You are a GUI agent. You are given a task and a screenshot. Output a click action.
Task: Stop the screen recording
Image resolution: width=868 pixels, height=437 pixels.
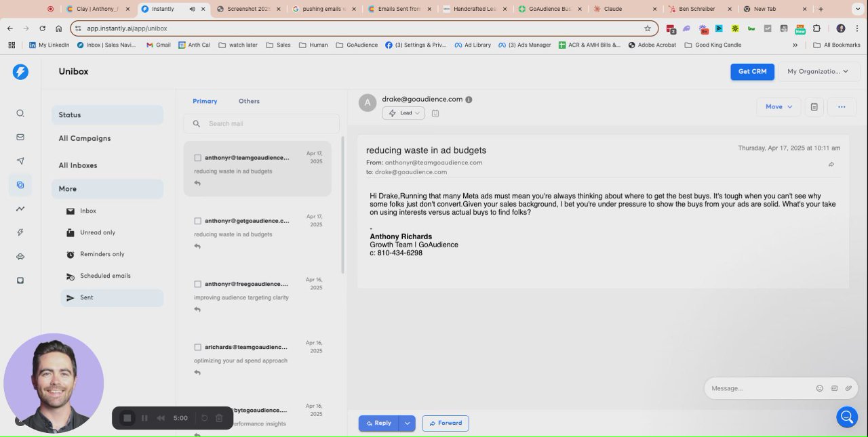127,418
